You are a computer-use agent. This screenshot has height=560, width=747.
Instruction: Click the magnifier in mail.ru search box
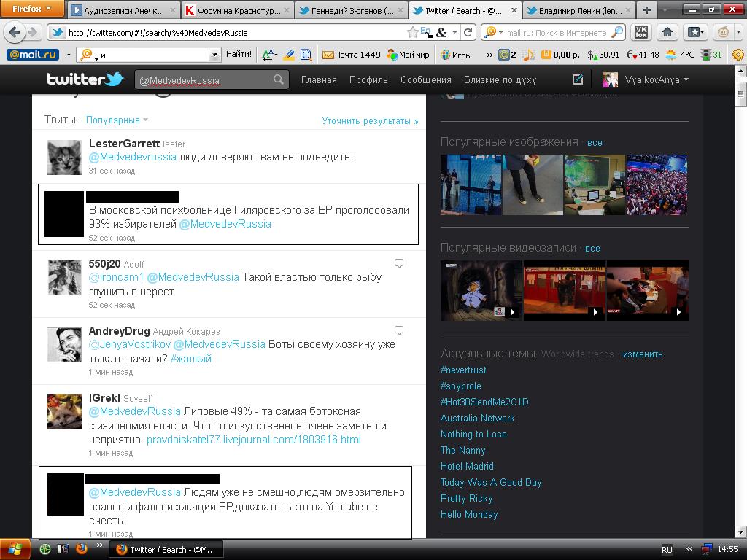click(617, 32)
